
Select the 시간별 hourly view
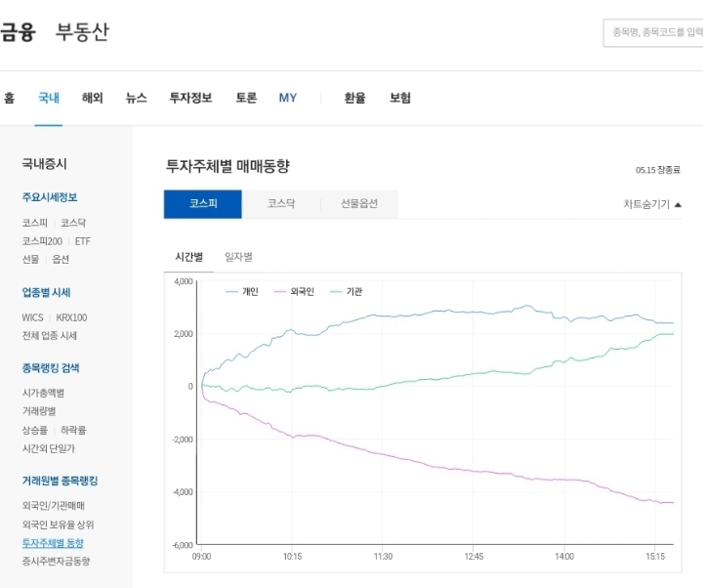click(188, 257)
